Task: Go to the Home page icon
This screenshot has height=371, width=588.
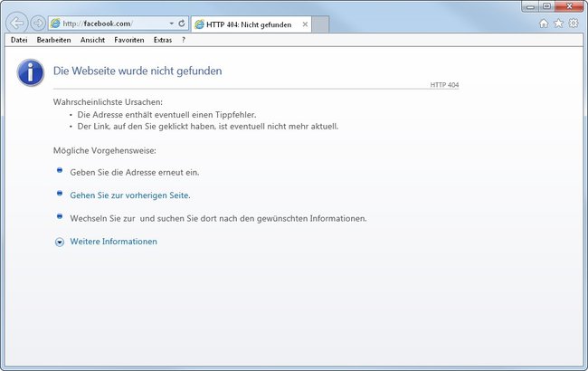Action: coord(544,24)
